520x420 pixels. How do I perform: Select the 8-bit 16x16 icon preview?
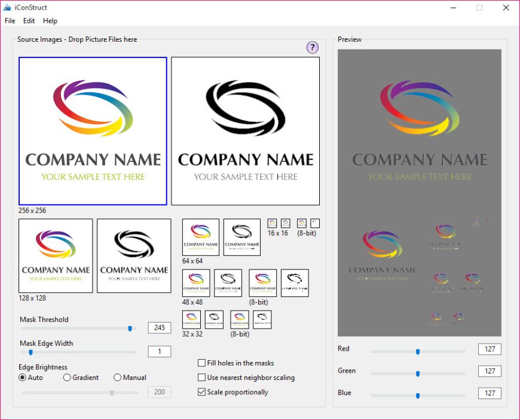tap(302, 224)
